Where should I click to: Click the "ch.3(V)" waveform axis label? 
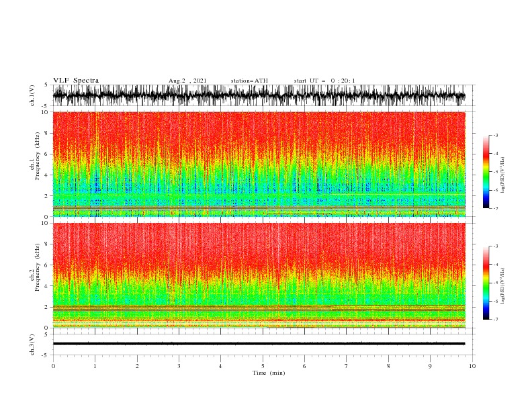click(x=32, y=345)
